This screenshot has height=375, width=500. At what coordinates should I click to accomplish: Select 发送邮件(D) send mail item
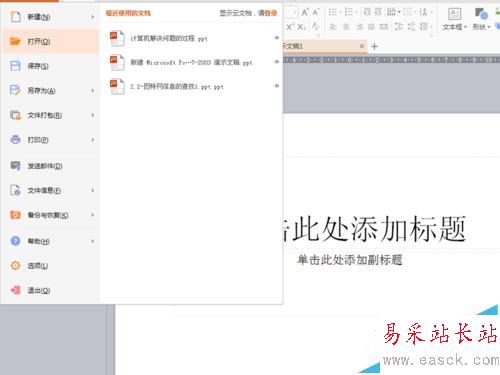pos(50,166)
